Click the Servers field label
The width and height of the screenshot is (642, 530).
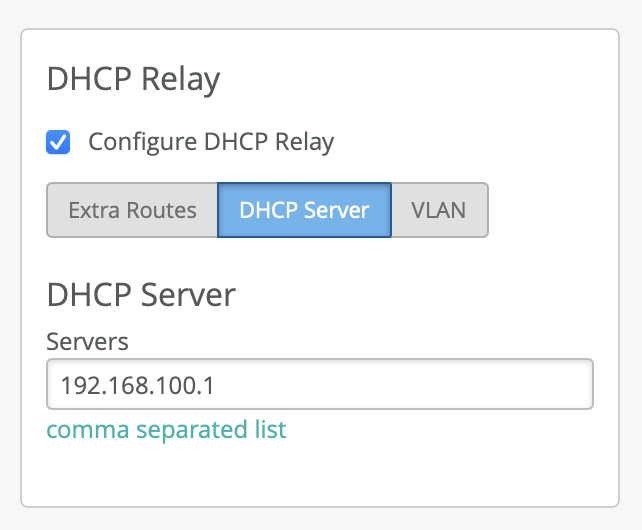[x=88, y=341]
